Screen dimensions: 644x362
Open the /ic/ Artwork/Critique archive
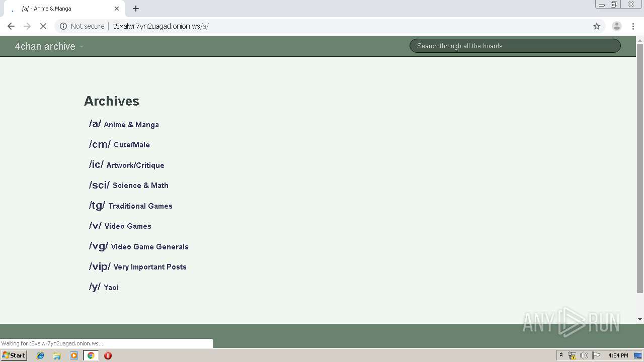click(127, 164)
